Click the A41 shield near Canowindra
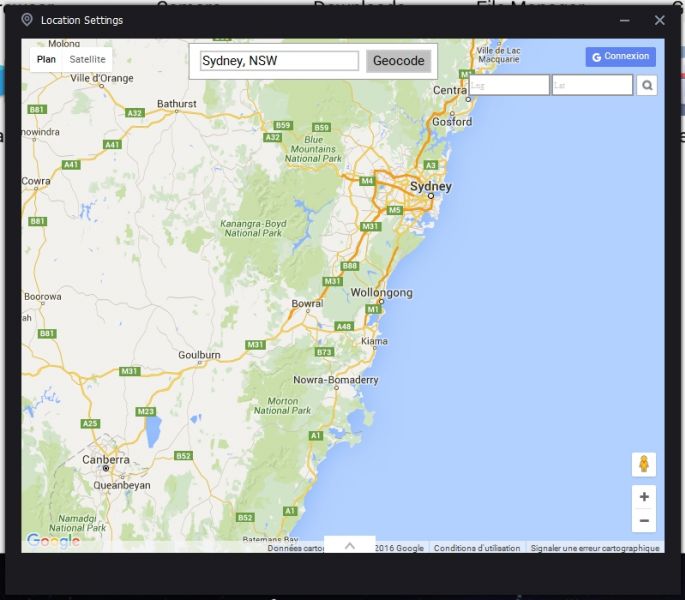Screen dimensions: 685x600 [71, 164]
